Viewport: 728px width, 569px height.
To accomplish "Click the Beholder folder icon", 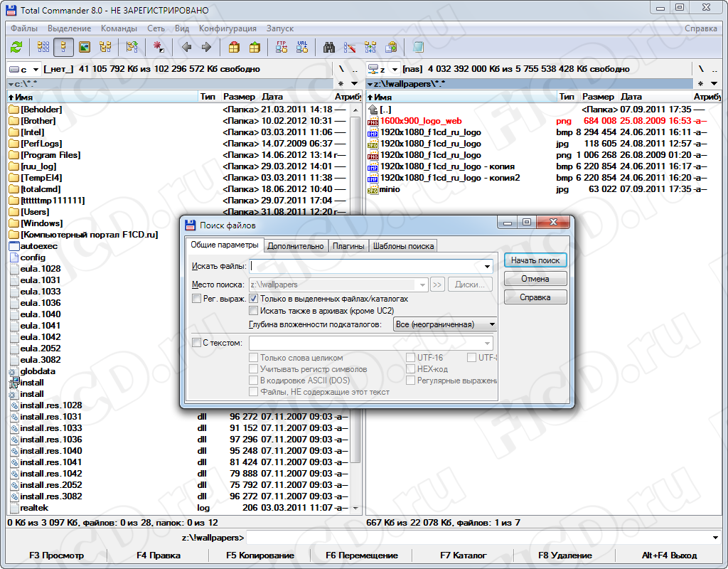I will click(x=14, y=110).
